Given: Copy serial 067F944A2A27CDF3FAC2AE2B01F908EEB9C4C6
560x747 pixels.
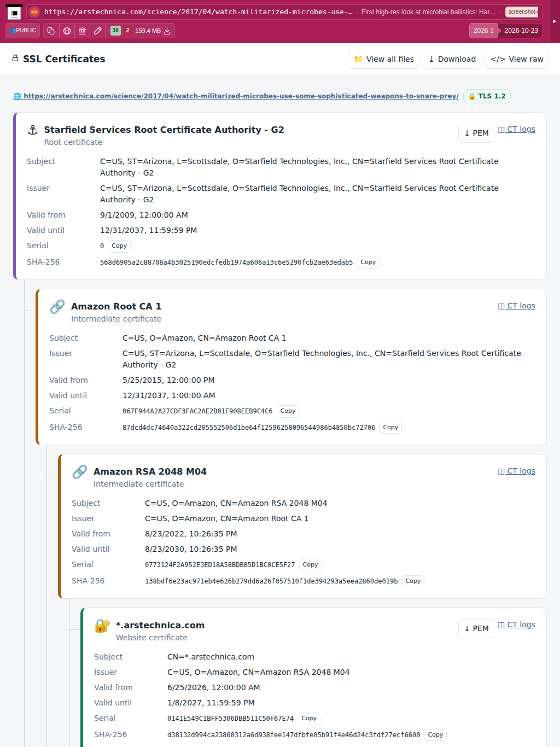Looking at the screenshot, I should [x=288, y=411].
